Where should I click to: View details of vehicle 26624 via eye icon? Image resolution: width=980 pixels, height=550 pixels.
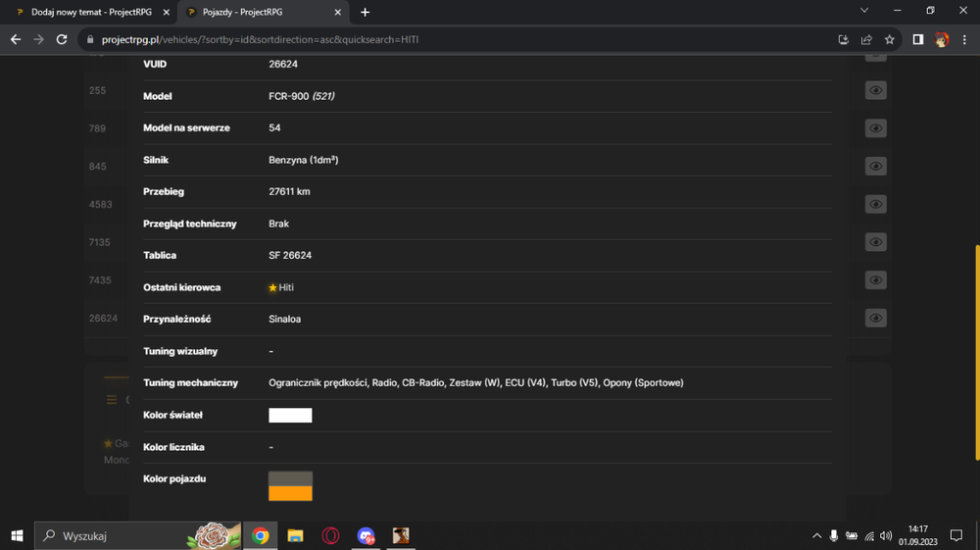coord(875,318)
